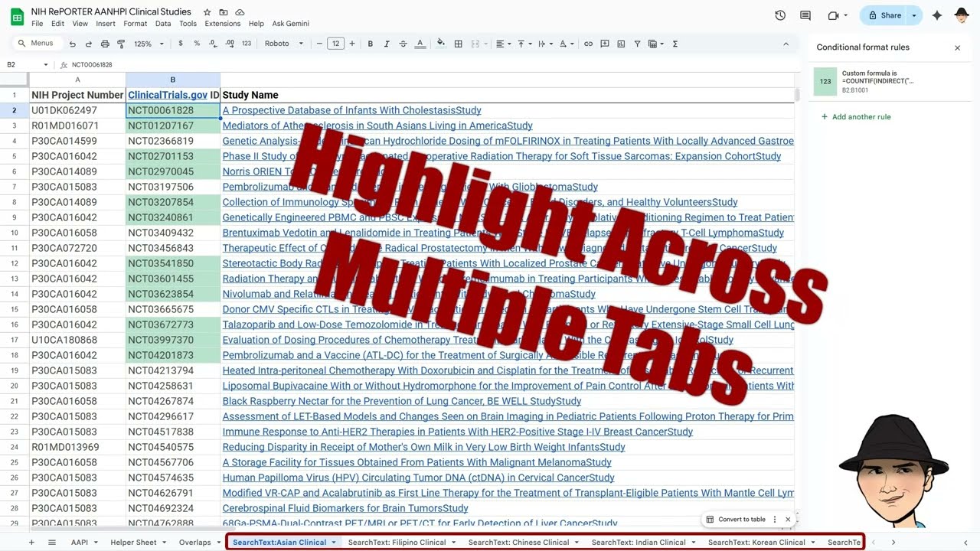Viewport: 980px width, 551px height.
Task: Open text wrapping dropdown
Action: coord(544,44)
